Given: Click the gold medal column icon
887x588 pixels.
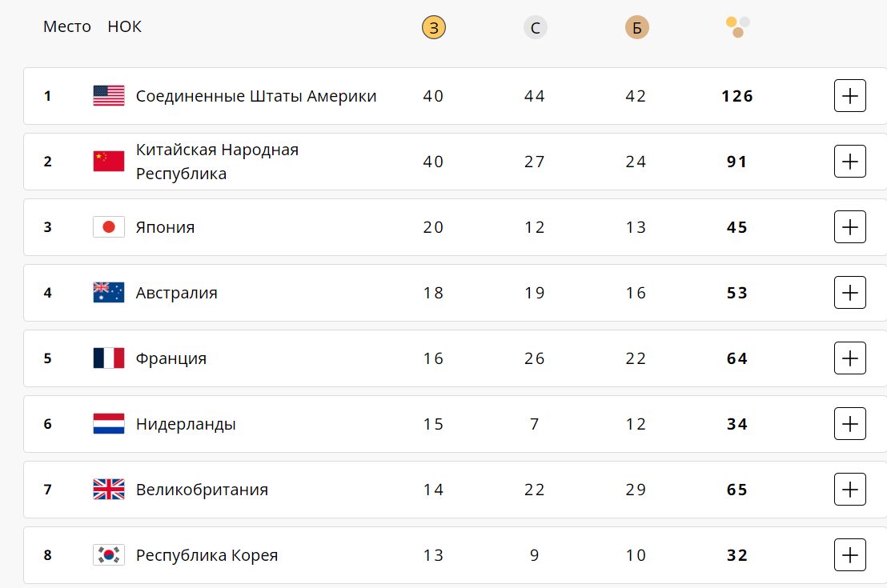Looking at the screenshot, I should [x=433, y=28].
